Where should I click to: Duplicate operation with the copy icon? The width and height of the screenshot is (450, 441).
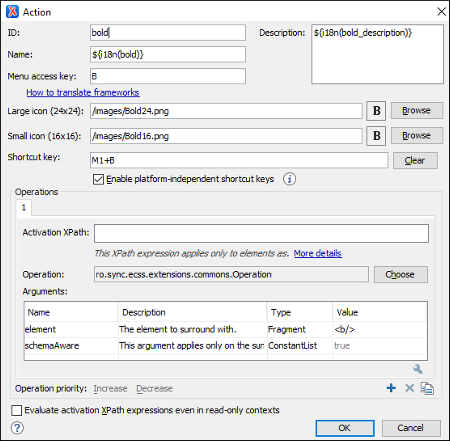click(427, 388)
